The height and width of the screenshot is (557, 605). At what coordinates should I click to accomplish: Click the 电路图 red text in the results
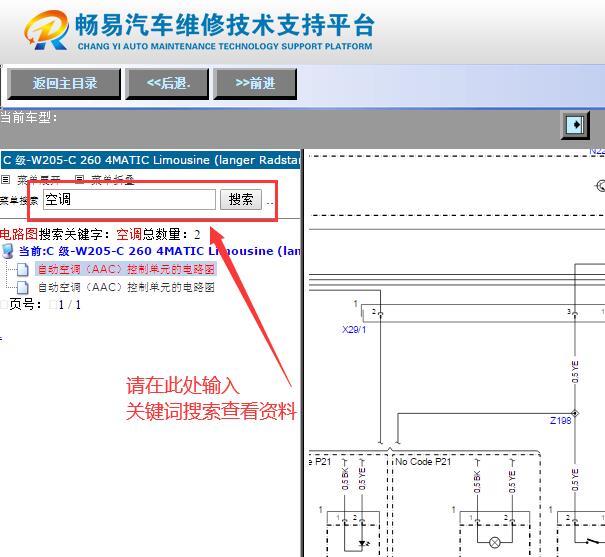[19, 234]
